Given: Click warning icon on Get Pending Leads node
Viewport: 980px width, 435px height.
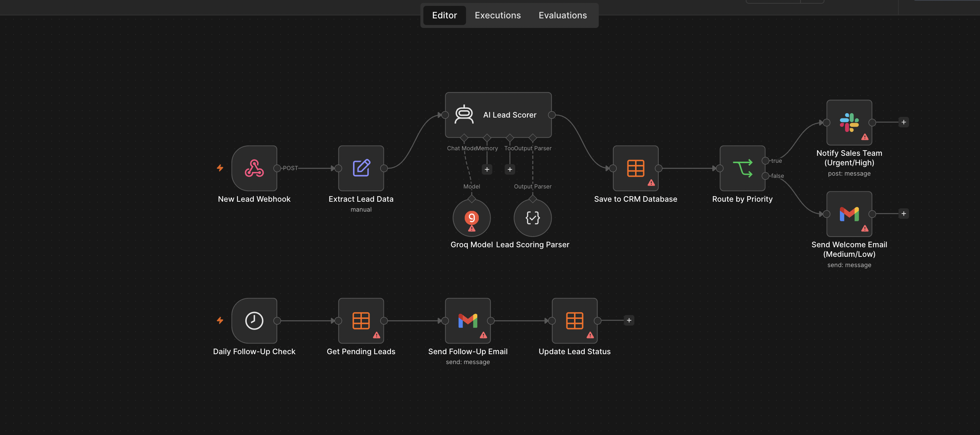Looking at the screenshot, I should 377,335.
